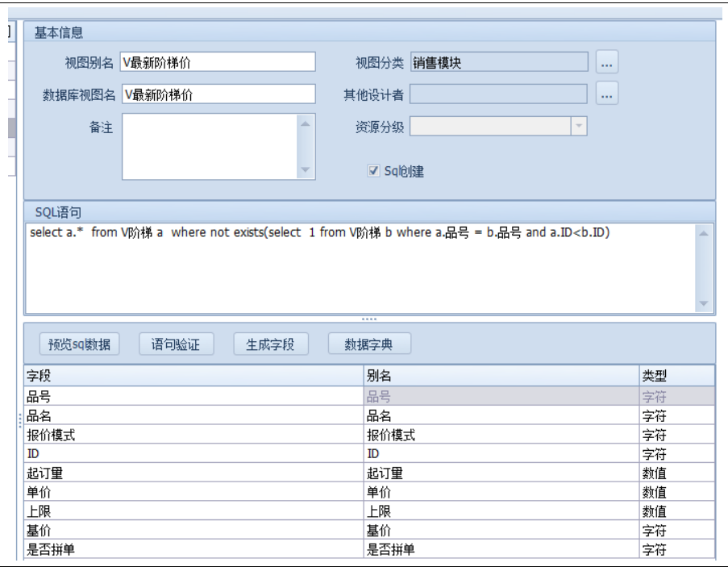Click the 预览sql数据 button

79,344
